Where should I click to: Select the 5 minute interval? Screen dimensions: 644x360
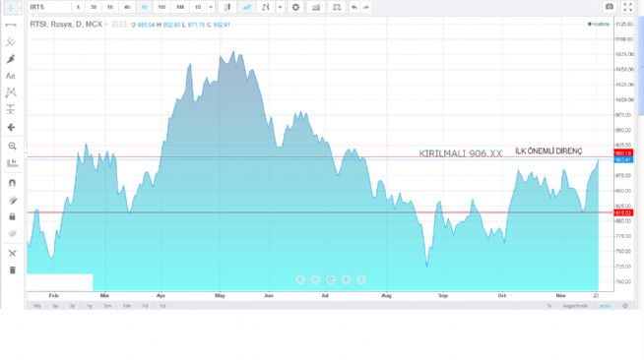point(78,7)
